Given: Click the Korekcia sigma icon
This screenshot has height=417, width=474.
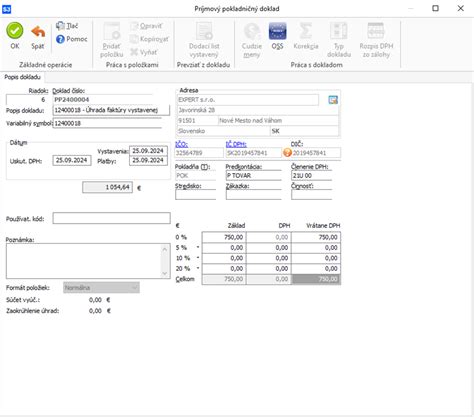Looking at the screenshot, I should tap(306, 31).
